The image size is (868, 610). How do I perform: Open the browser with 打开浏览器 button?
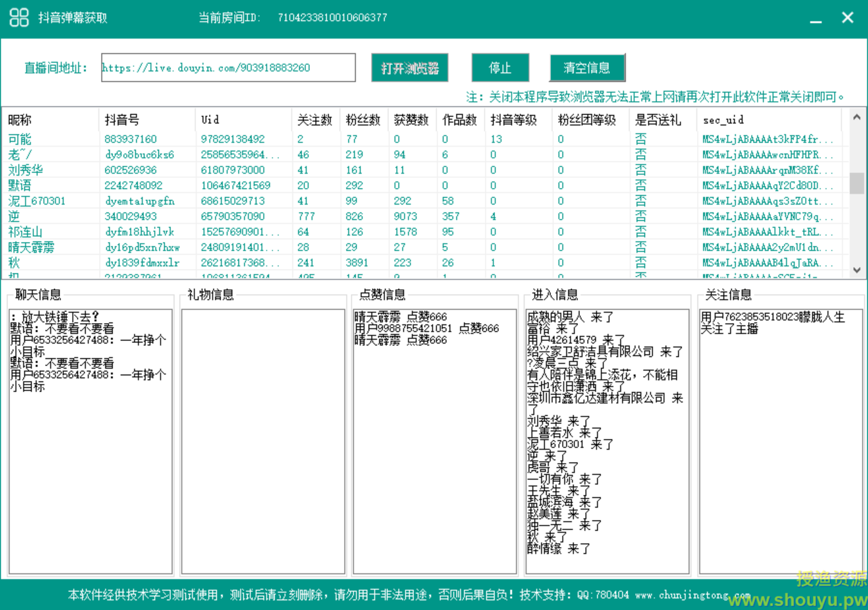click(x=410, y=68)
